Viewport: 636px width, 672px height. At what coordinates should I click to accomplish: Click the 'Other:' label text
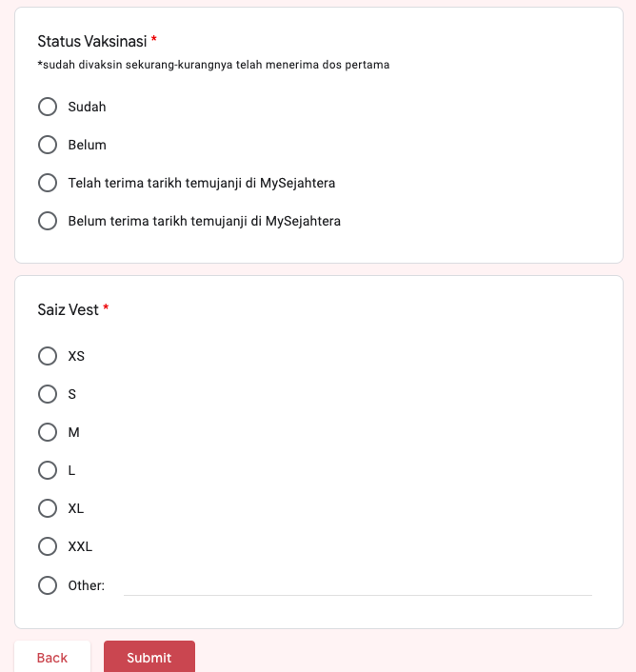point(87,585)
